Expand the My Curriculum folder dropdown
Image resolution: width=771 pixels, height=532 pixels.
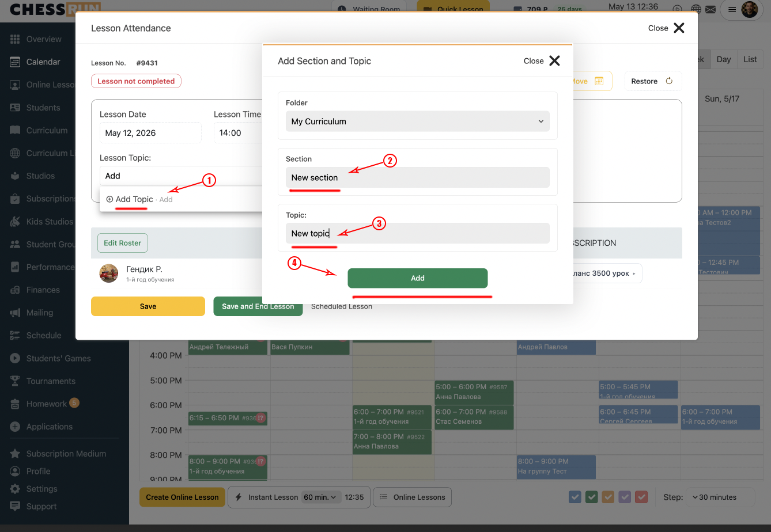click(417, 121)
